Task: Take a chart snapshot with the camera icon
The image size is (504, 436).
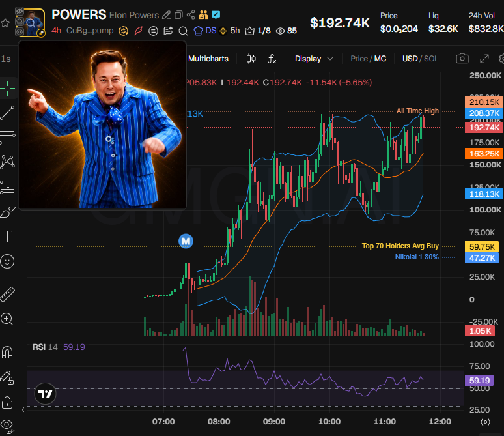Action: coord(462,59)
